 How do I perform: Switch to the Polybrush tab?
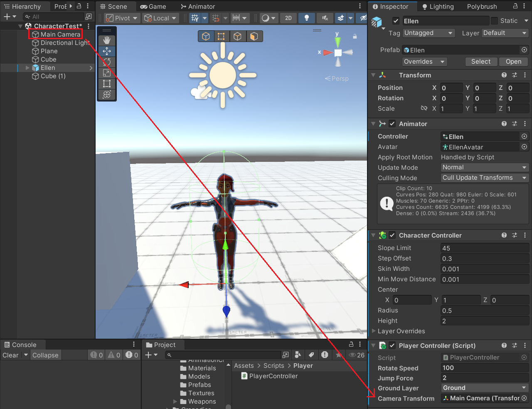point(482,6)
